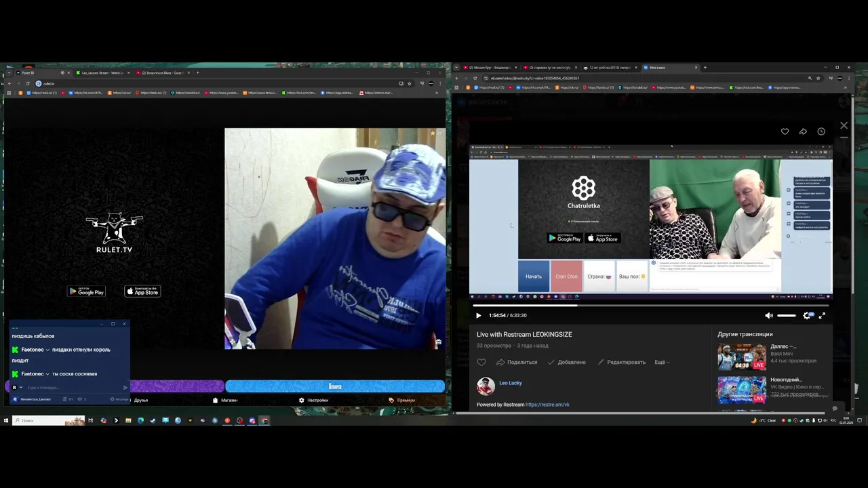Switch to the 12 лет рабства tab
Viewport: 868px width, 488px height.
point(610,68)
